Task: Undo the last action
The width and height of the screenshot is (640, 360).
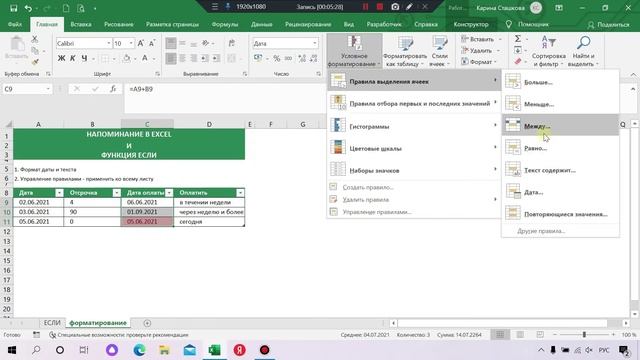Action: click(x=28, y=8)
